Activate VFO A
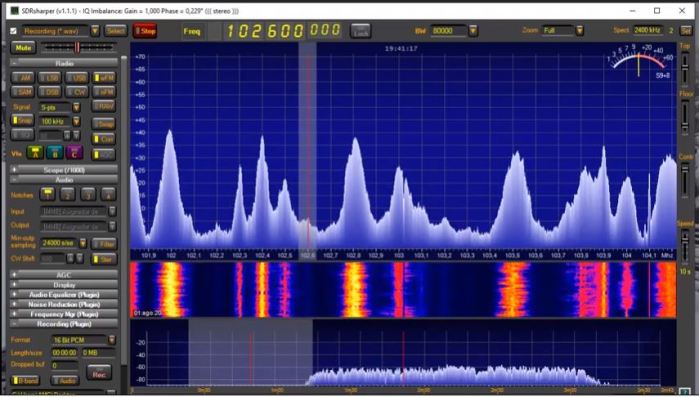The height and width of the screenshot is (397, 699). tap(35, 153)
